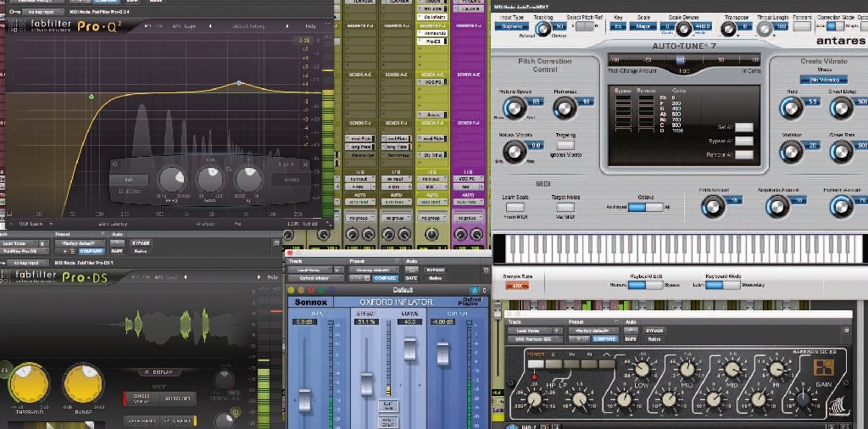The height and width of the screenshot is (429, 868).
Task: Open Auto-Tune Scale Major dropdown
Action: click(x=644, y=25)
